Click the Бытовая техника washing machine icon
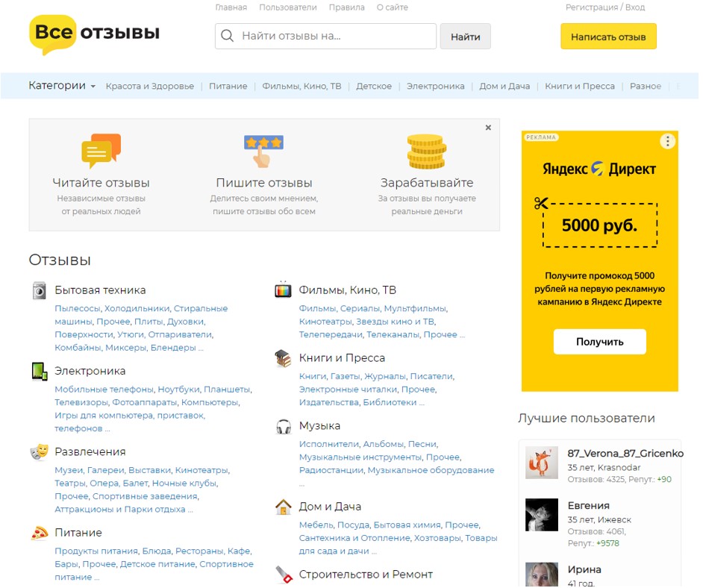 click(x=40, y=290)
